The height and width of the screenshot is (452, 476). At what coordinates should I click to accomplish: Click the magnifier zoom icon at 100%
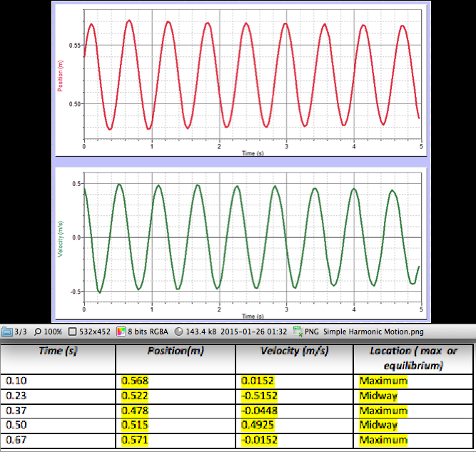pyautogui.click(x=39, y=332)
